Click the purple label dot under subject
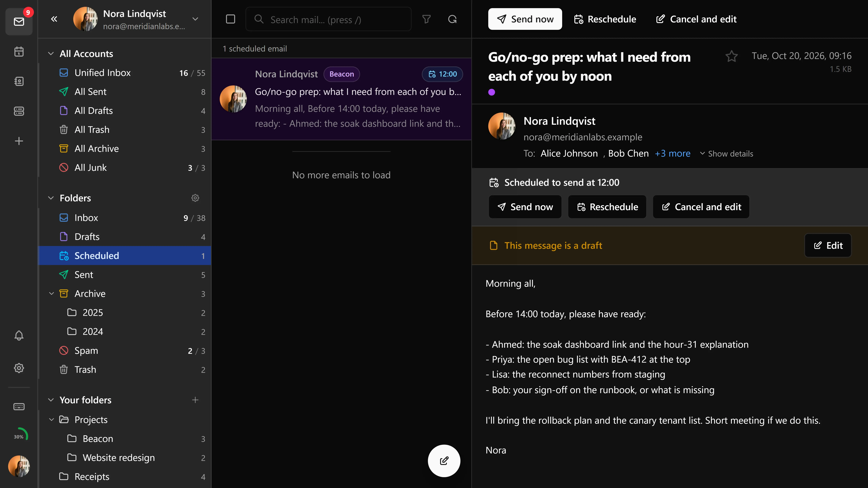Viewport: 868px width, 488px height. click(x=492, y=92)
